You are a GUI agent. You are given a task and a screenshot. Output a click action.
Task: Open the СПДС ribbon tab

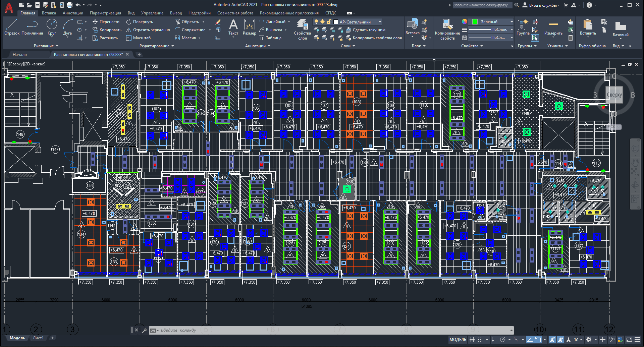[331, 13]
